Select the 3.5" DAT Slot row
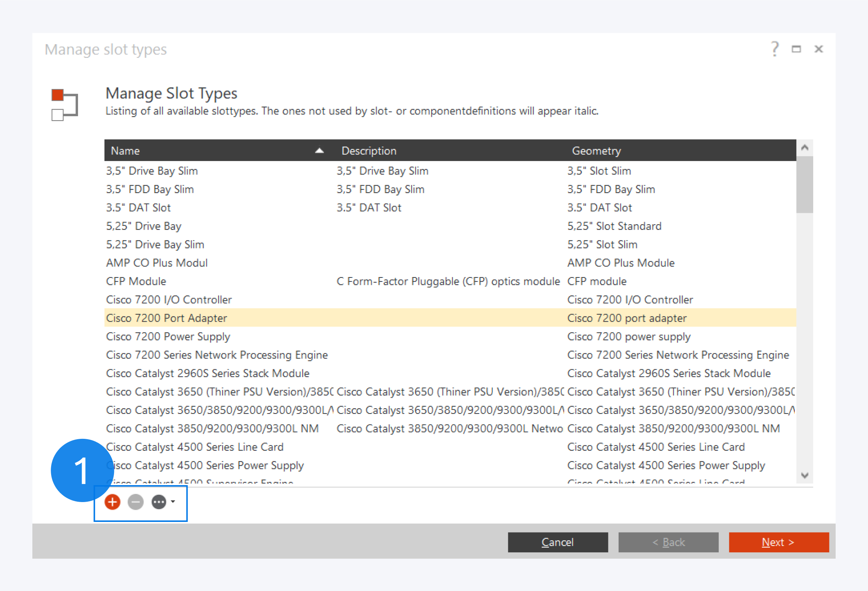 tap(138, 208)
